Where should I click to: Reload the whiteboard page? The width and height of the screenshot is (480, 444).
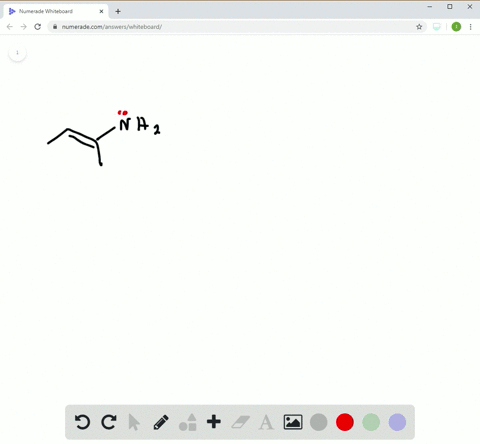(38, 27)
